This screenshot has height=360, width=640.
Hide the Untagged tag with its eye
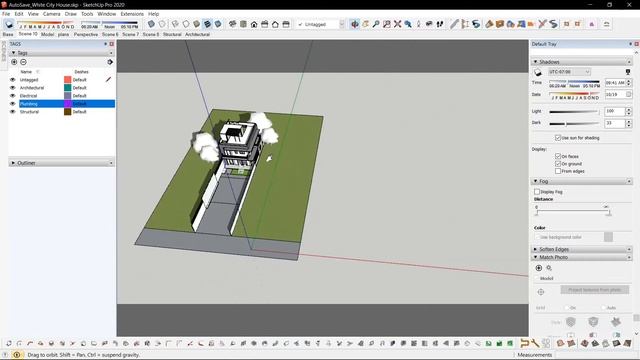[13, 80]
